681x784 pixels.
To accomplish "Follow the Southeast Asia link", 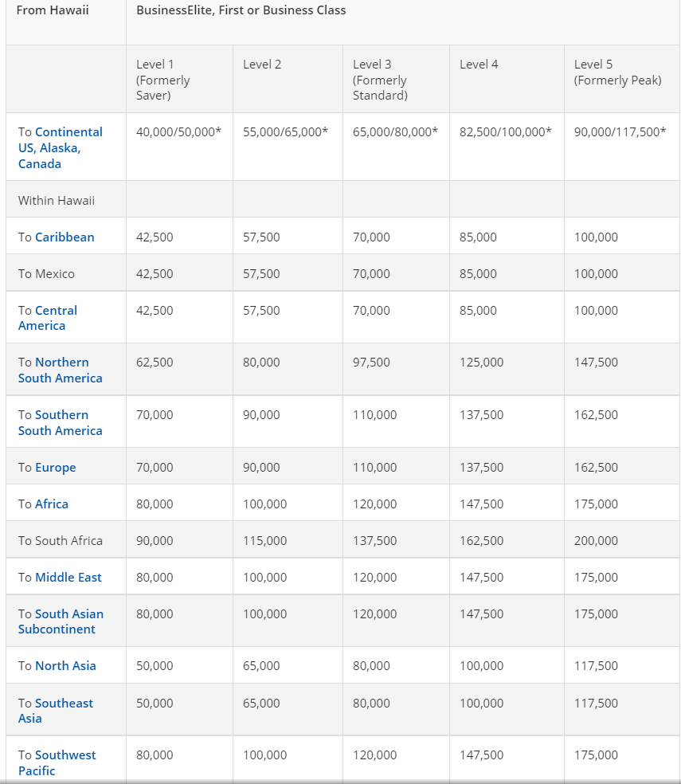I will tap(64, 704).
